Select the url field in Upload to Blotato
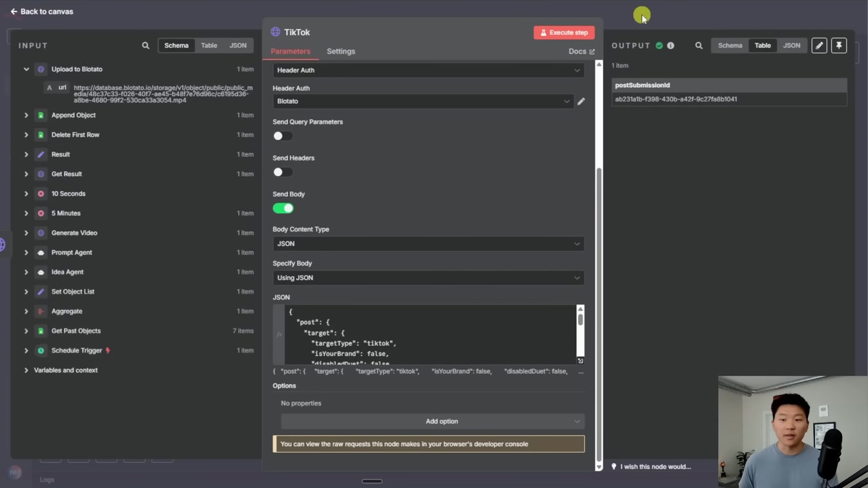Image resolution: width=868 pixels, height=488 pixels. [x=56, y=87]
